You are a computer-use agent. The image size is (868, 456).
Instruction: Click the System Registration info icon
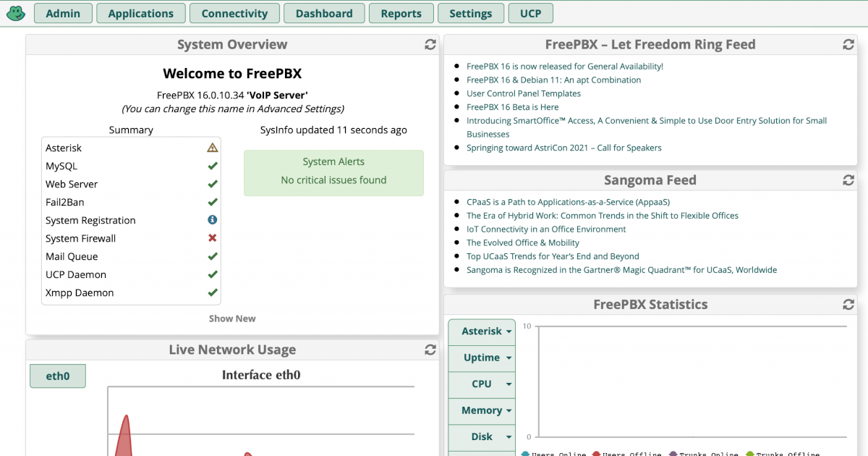(x=212, y=220)
